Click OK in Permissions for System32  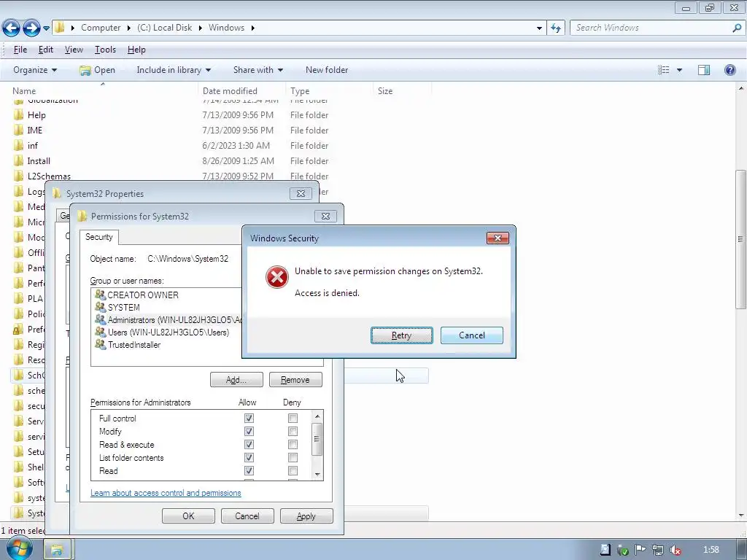188,516
